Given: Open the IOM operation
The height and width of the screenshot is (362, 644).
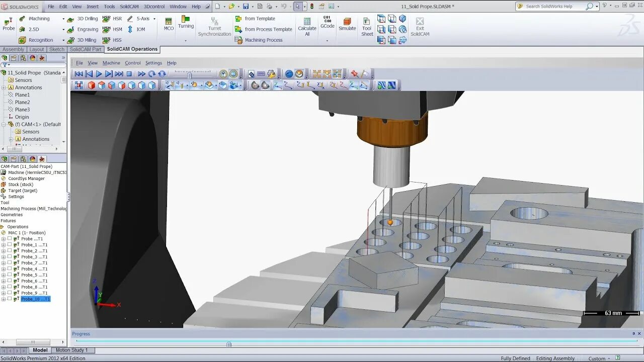Looking at the screenshot, I should click(x=135, y=29).
